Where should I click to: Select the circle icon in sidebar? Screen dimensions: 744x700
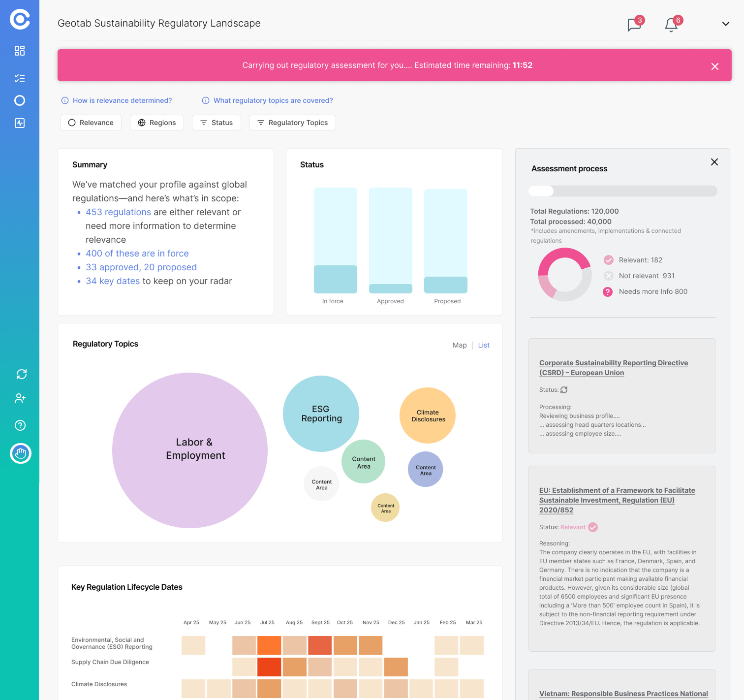pos(20,100)
